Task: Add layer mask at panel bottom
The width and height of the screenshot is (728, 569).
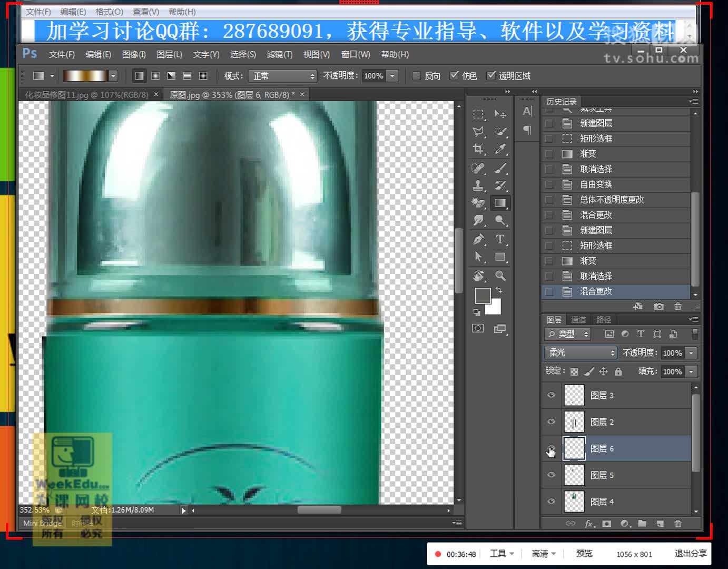Action: click(607, 524)
